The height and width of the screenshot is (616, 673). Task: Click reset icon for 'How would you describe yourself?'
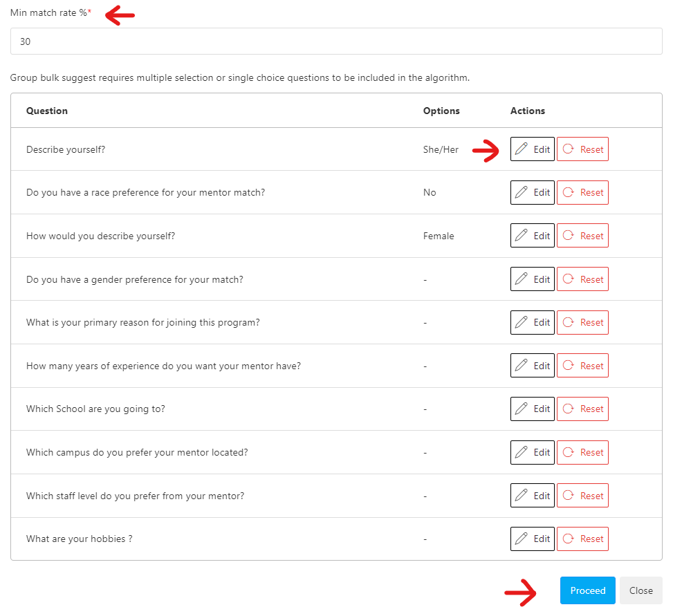point(569,236)
